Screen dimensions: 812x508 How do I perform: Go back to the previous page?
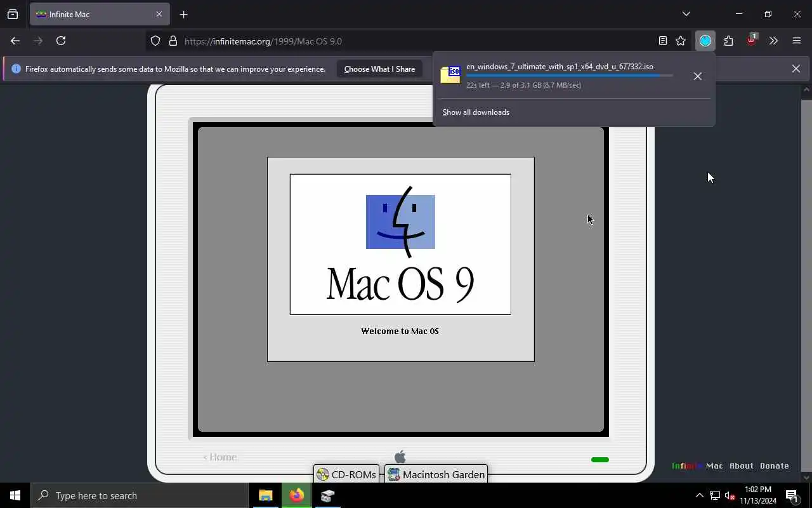[x=15, y=41]
